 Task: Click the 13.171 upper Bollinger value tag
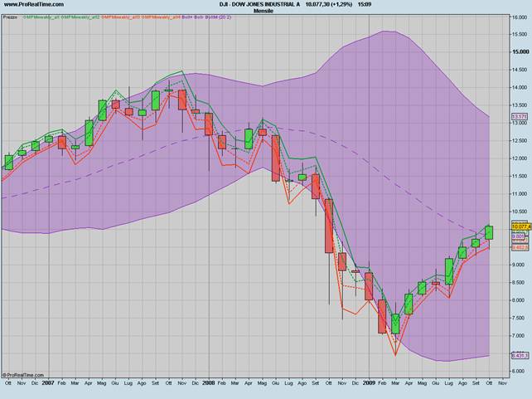coord(520,116)
